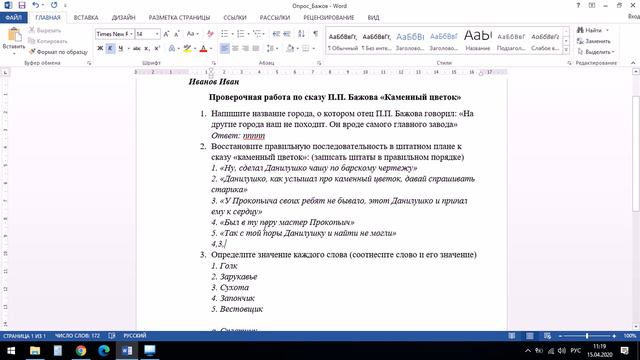The height and width of the screenshot is (360, 640).
Task: Apply yellow text highlight color
Action: click(x=187, y=49)
